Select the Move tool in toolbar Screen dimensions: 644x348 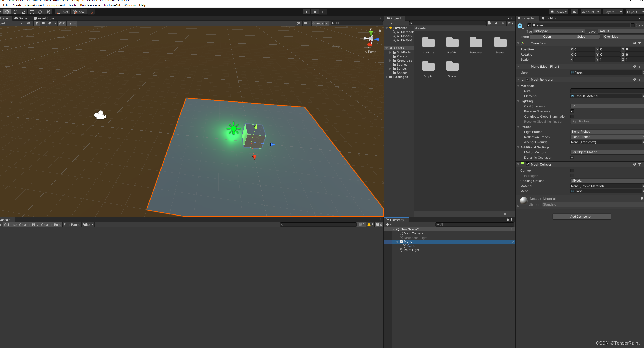[7, 12]
